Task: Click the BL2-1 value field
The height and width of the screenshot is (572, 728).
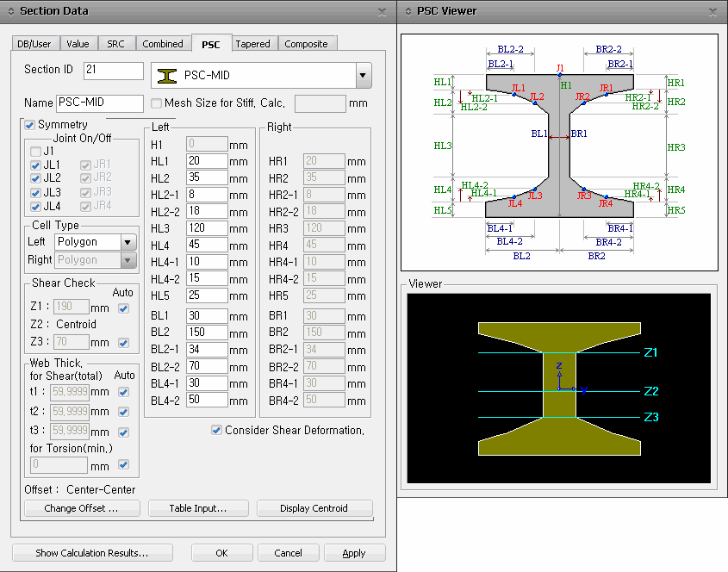Action: click(x=207, y=350)
